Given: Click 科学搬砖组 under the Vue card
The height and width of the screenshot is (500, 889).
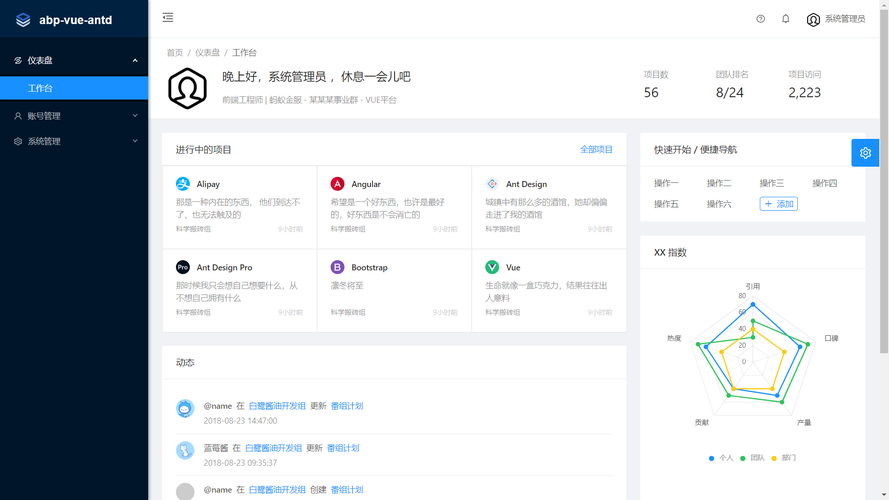Looking at the screenshot, I should (x=502, y=312).
